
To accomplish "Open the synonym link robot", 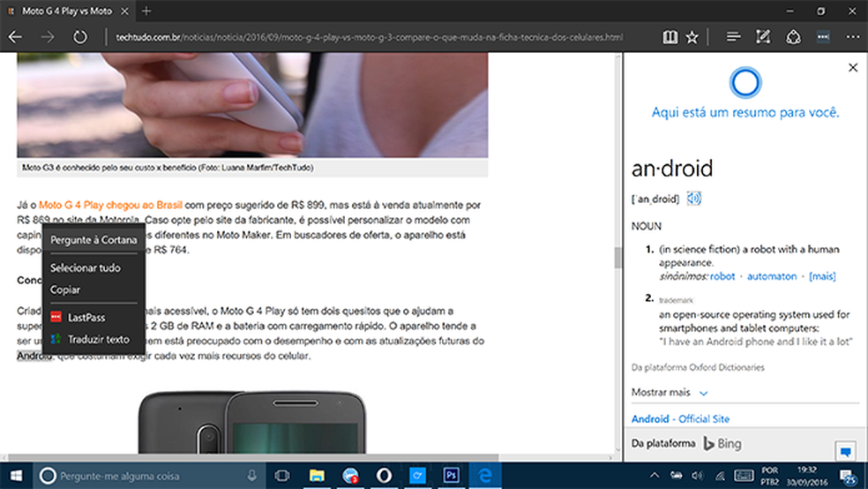I will [x=722, y=275].
